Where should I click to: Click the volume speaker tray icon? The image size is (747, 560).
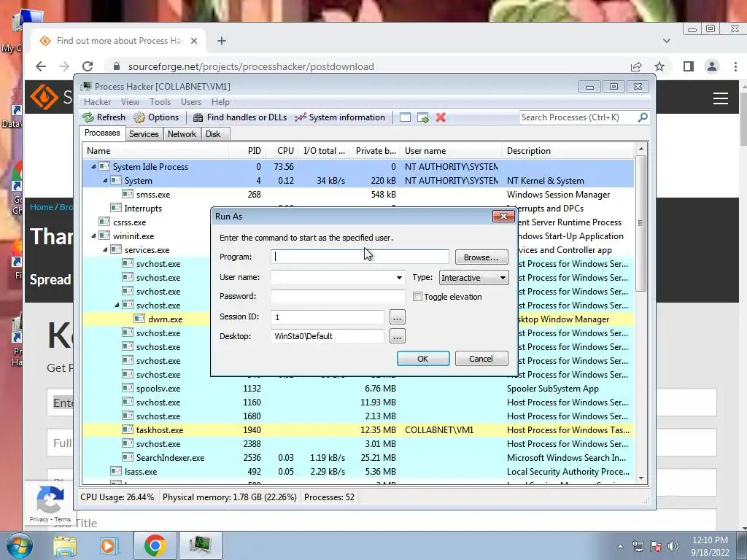coord(673,546)
